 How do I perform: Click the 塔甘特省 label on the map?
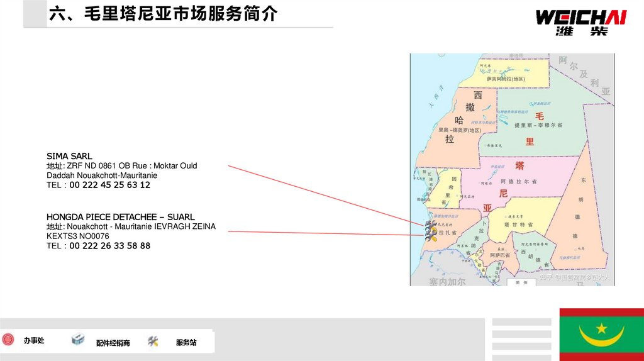tap(518, 225)
